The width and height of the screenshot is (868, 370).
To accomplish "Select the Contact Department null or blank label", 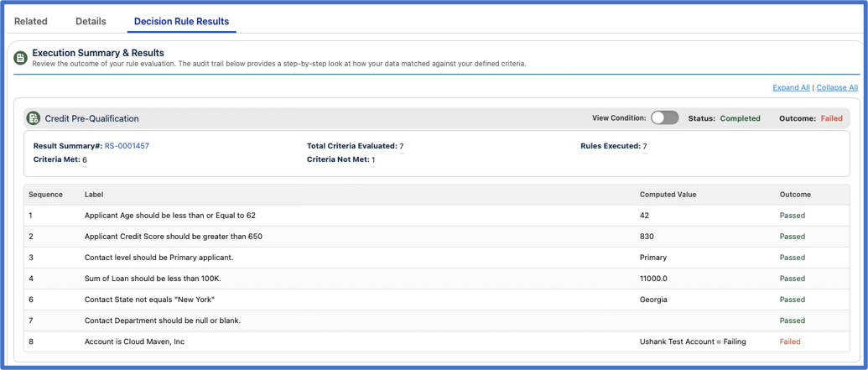I will point(162,320).
